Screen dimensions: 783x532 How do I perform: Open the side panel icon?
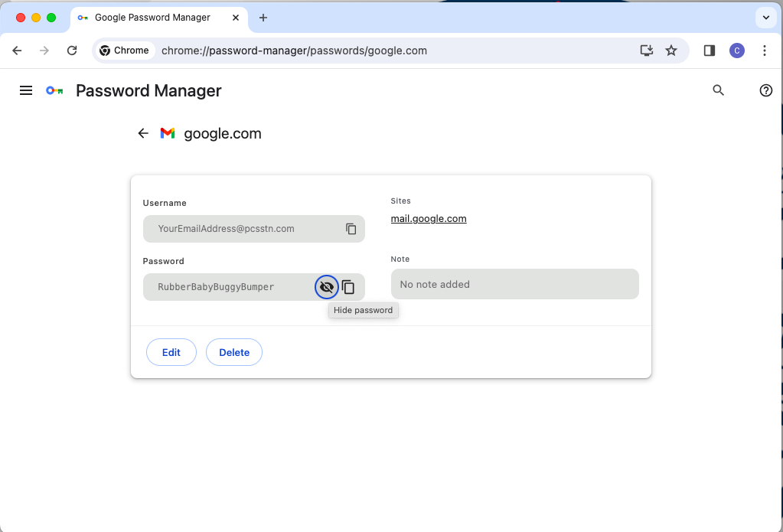click(x=709, y=51)
